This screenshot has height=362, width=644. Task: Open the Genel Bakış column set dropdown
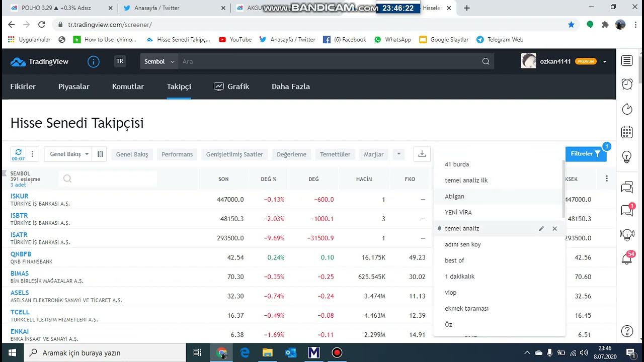pos(68,154)
